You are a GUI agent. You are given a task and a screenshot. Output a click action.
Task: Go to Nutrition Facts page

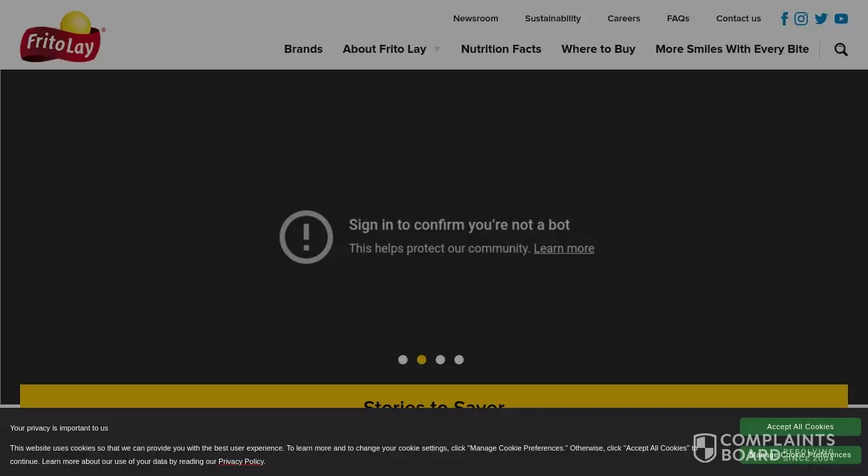[501, 49]
